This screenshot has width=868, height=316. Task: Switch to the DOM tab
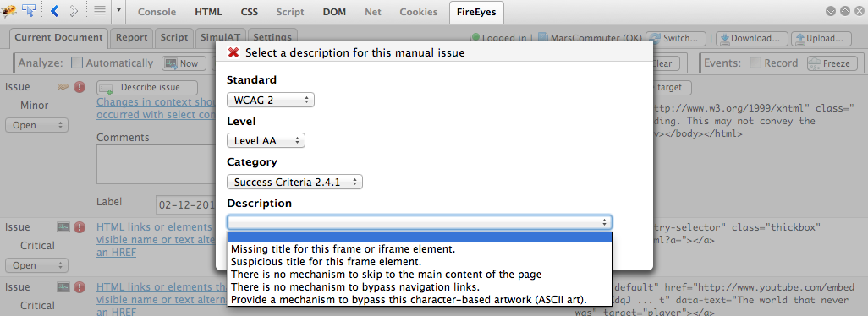click(x=334, y=12)
